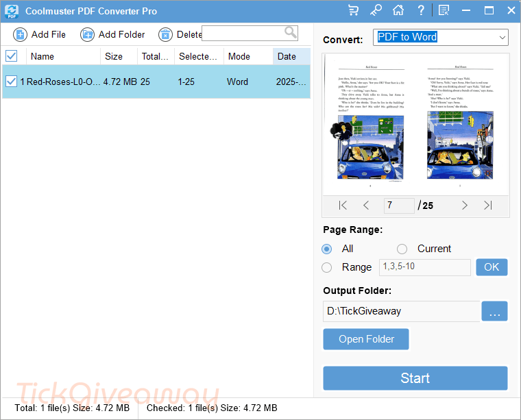
Task: Jump to first preview page
Action: tap(343, 205)
